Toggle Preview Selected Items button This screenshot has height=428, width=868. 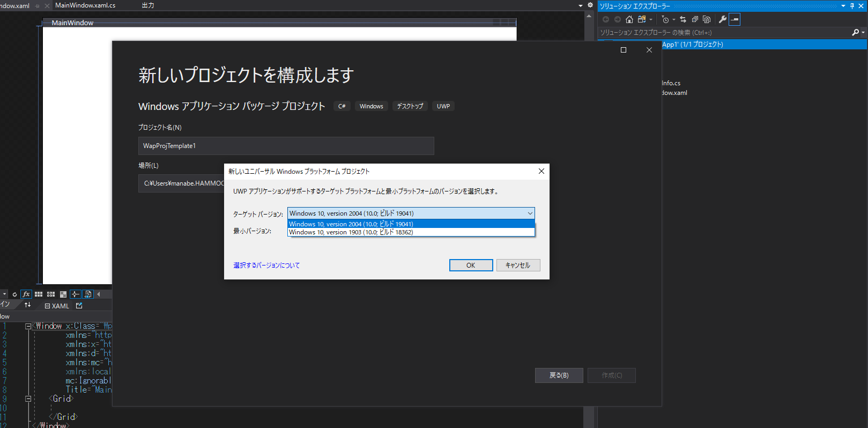[735, 19]
